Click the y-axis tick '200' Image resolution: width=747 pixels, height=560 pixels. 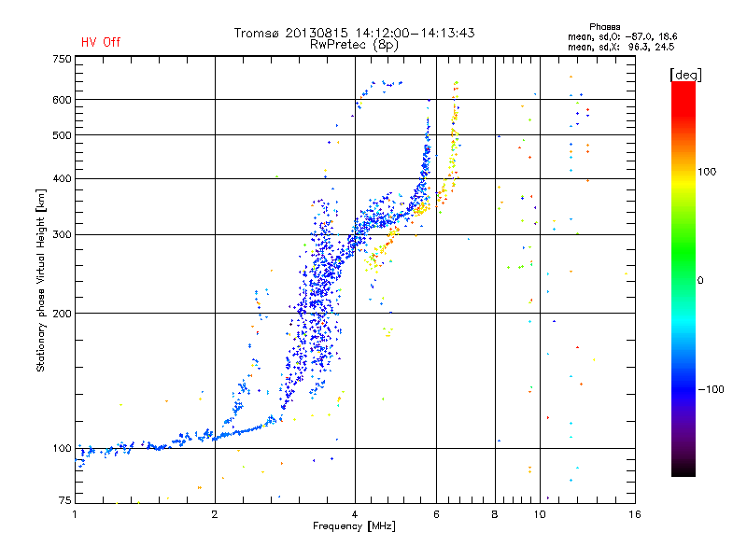[x=62, y=314]
